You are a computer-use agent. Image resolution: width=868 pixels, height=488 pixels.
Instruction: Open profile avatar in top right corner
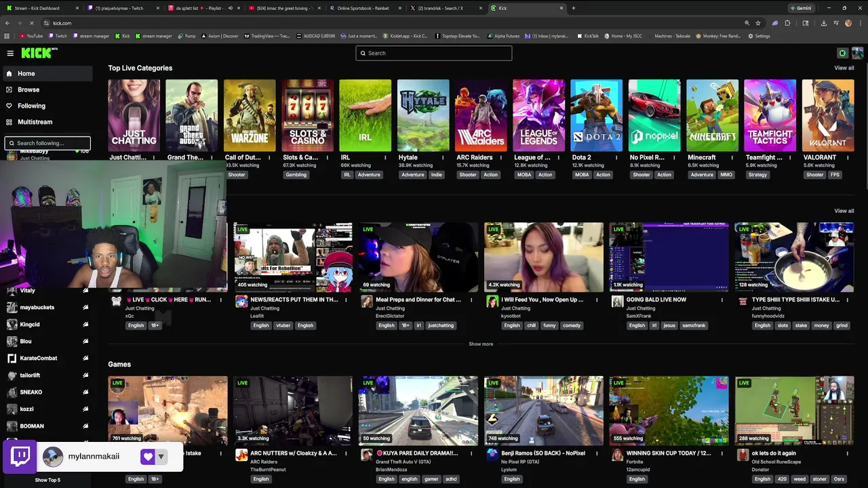858,53
